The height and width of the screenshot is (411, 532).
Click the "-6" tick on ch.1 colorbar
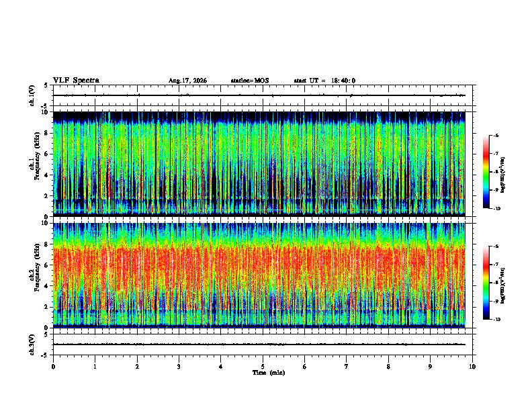496,135
